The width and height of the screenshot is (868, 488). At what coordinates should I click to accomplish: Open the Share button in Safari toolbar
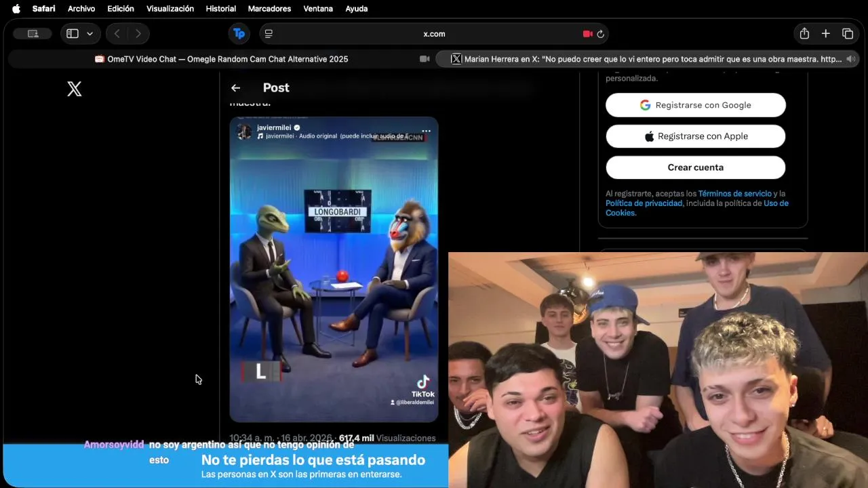tap(804, 34)
